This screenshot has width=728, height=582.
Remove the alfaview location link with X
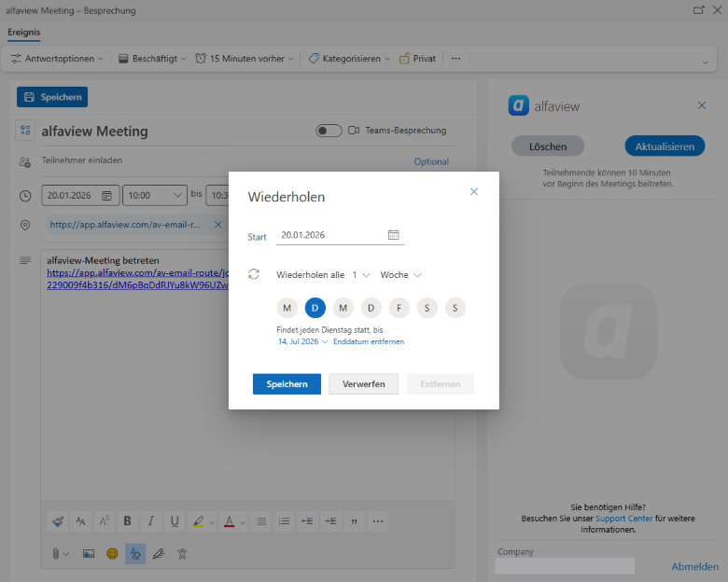(217, 225)
